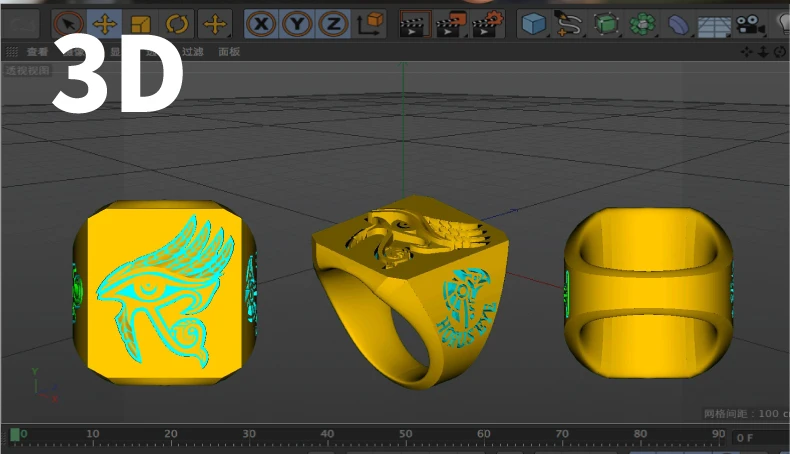Click the 网格间距 grid spacing text

(746, 414)
